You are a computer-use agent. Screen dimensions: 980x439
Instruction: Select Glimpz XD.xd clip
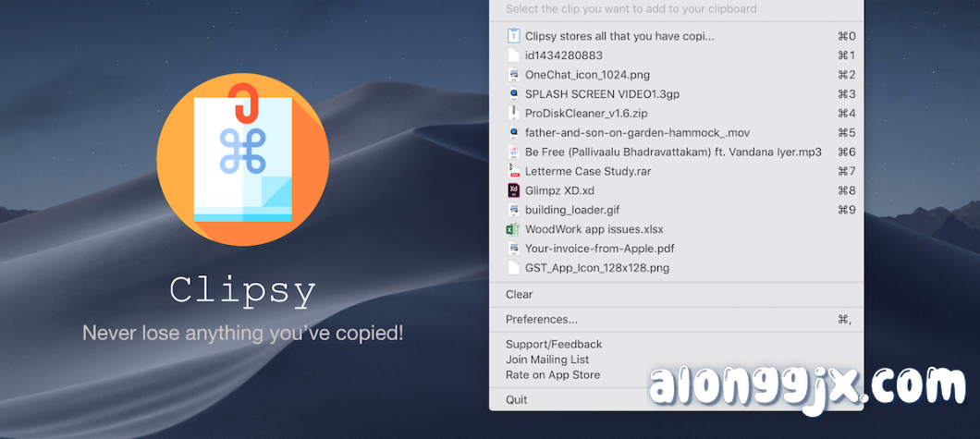[x=676, y=190]
